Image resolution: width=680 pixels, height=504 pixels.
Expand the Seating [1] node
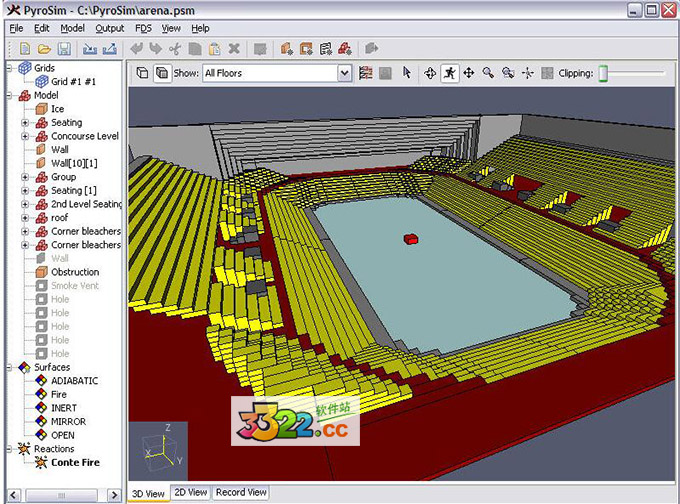coord(25,190)
